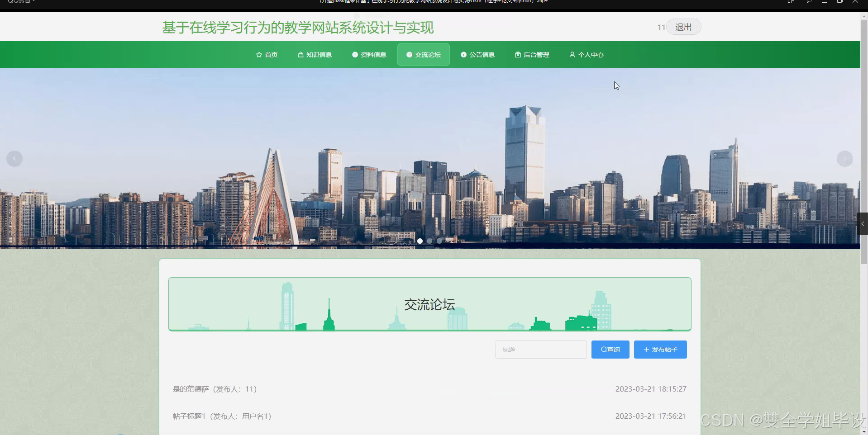Image resolution: width=868 pixels, height=435 pixels.
Task: Switch to the 公告信息 tab
Action: [x=478, y=54]
